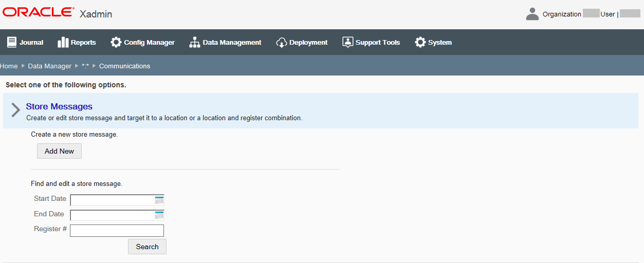Click 'Create a new store message.' text

(75, 135)
